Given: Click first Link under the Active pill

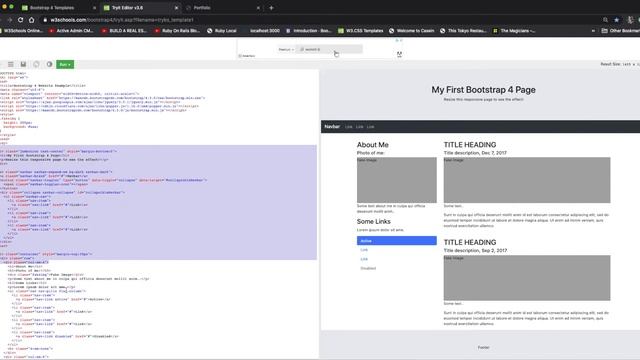Looking at the screenshot, I should pyautogui.click(x=364, y=250).
